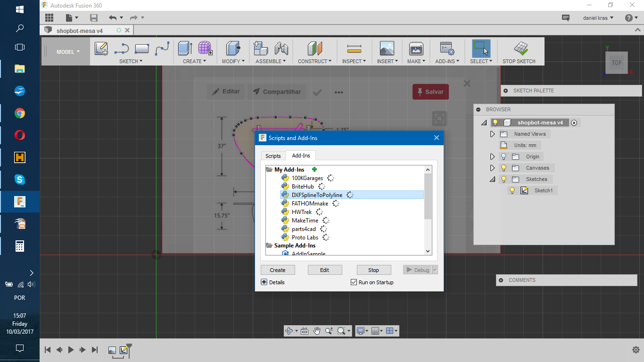The image size is (644, 362).
Task: Click the add-ins list vertical scrollbar
Action: 428,196
